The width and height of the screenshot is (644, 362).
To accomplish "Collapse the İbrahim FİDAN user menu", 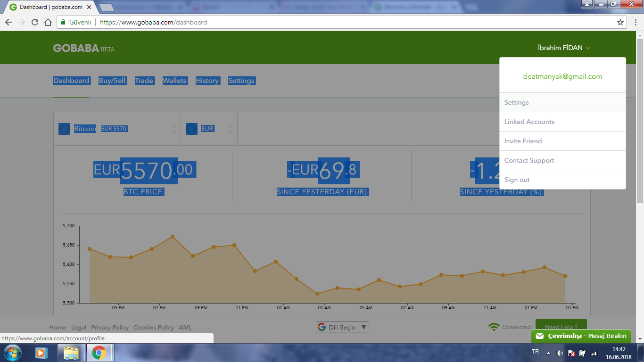I will (564, 48).
